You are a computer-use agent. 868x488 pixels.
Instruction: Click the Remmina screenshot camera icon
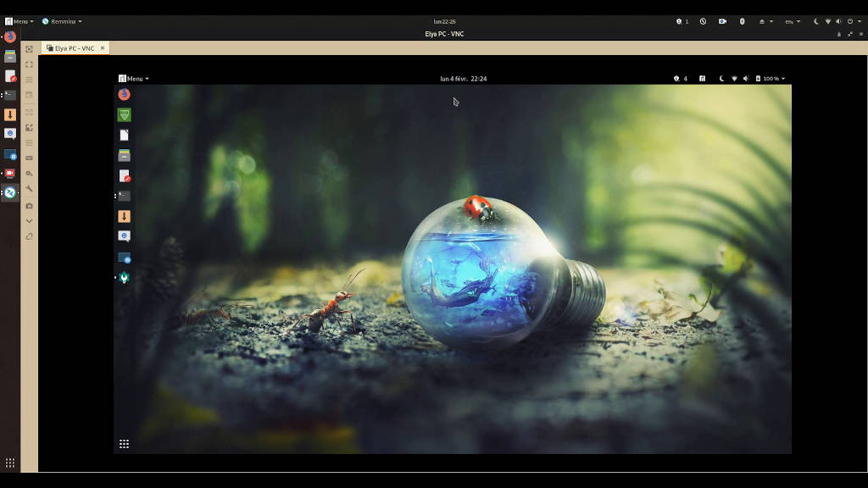pyautogui.click(x=29, y=205)
